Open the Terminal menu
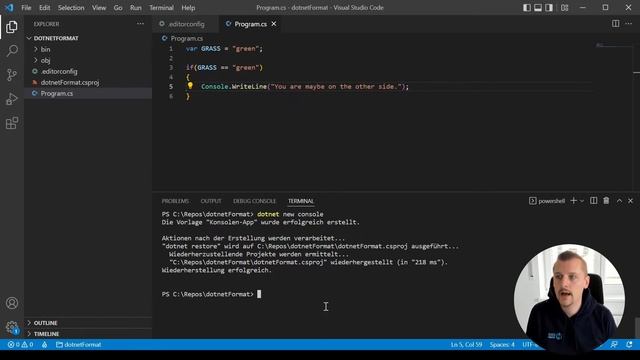The image size is (640, 360). click(x=161, y=7)
